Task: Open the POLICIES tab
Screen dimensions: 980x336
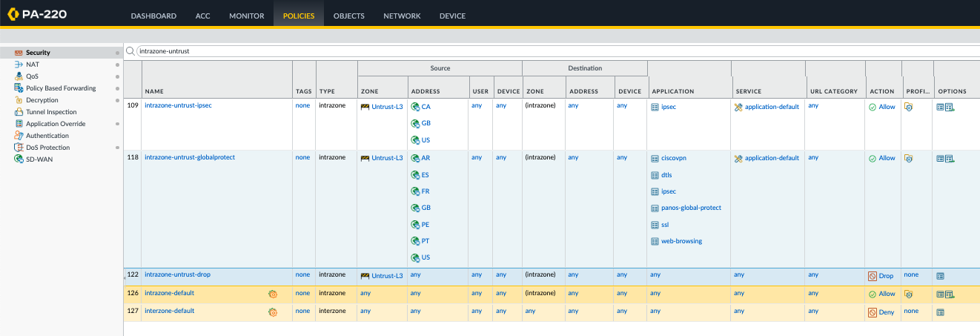Action: pyautogui.click(x=298, y=16)
